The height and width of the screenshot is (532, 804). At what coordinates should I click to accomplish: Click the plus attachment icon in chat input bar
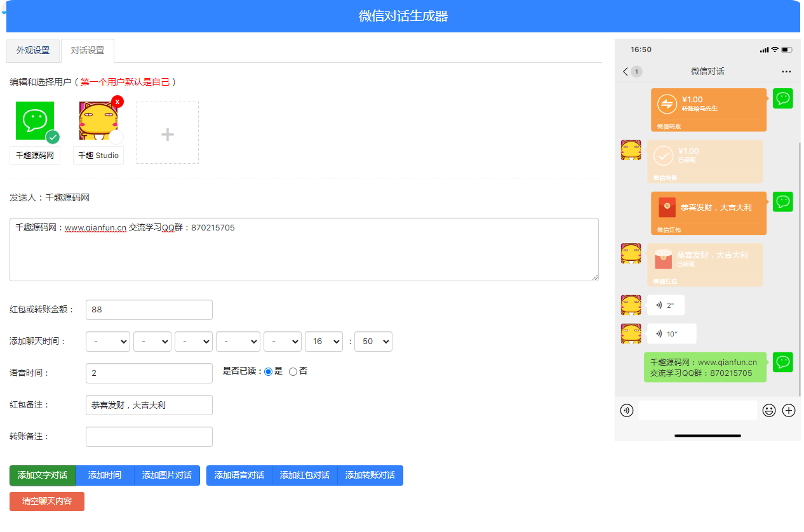click(788, 411)
